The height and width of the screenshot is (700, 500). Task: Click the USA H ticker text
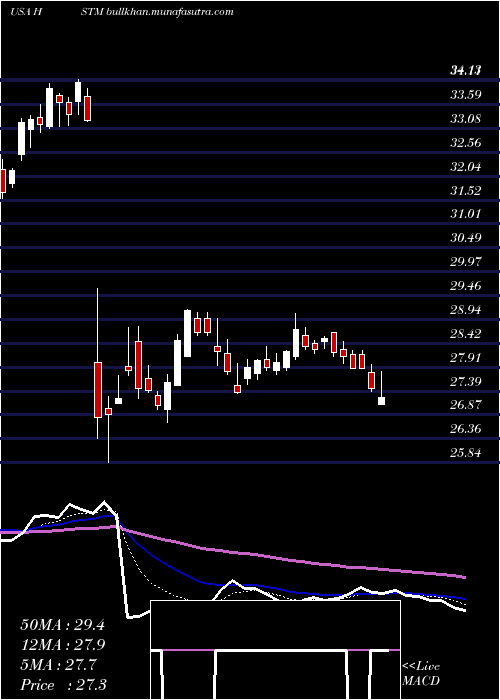(26, 12)
